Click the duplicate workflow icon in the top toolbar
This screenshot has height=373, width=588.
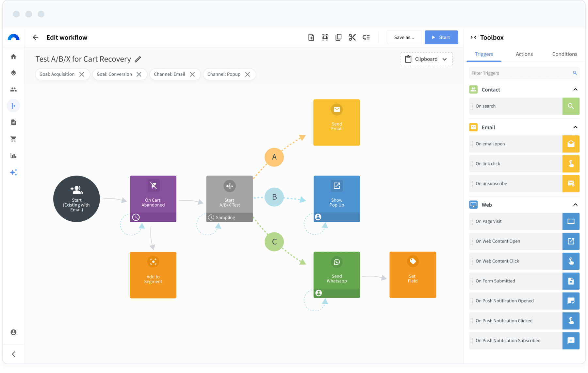[338, 37]
